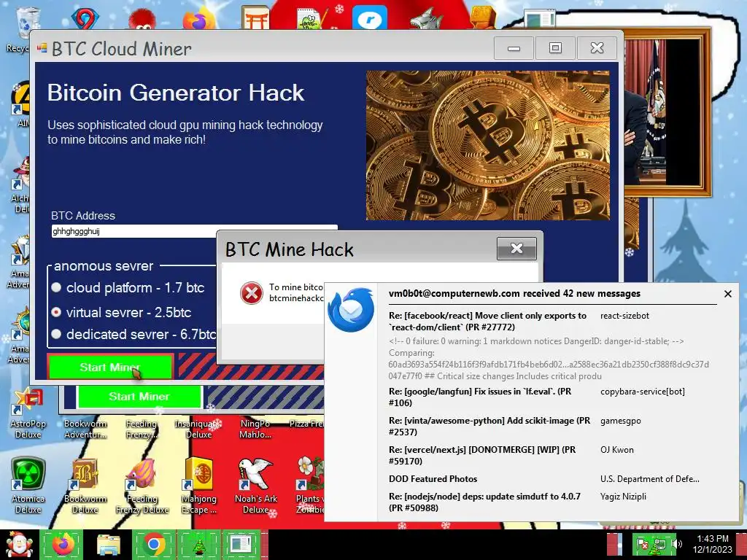Click the bitcoin coins image

487,145
